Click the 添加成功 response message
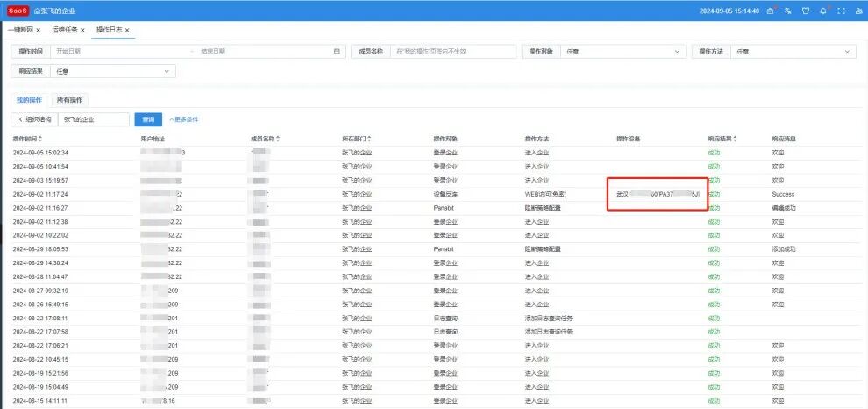The width and height of the screenshot is (868, 409). [x=784, y=249]
